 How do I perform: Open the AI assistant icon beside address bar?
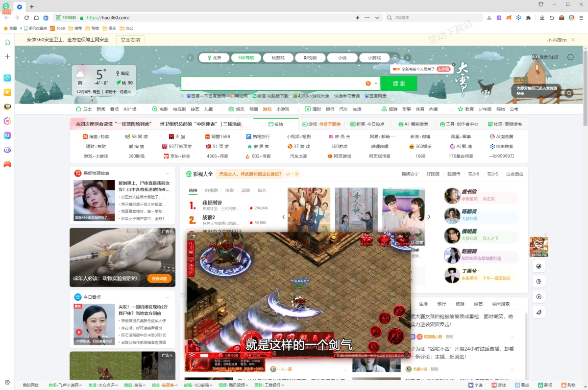tap(46, 18)
